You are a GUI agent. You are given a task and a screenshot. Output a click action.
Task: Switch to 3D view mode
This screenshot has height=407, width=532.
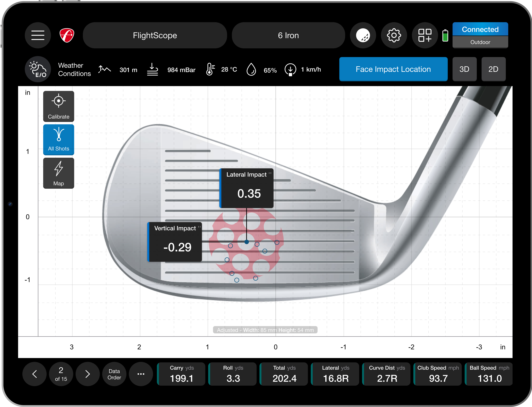[464, 69]
